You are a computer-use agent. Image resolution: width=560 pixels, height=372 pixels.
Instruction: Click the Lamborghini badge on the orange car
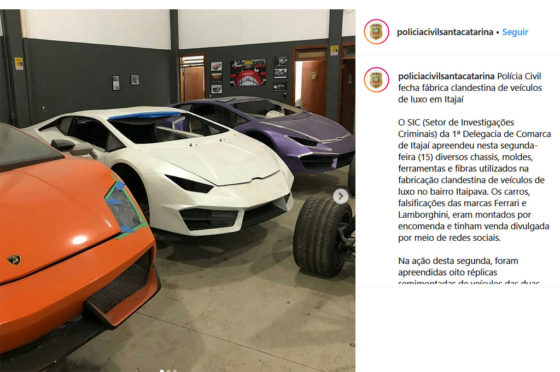pos(14,260)
